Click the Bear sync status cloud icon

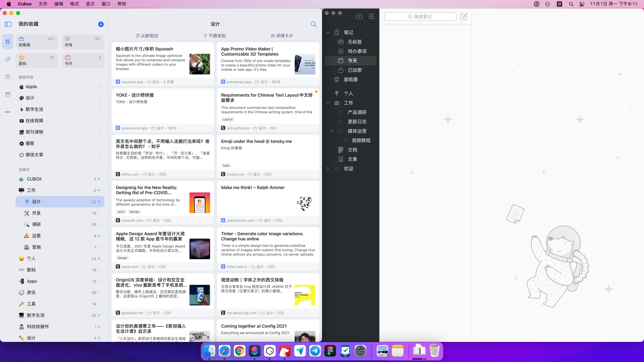tap(359, 16)
